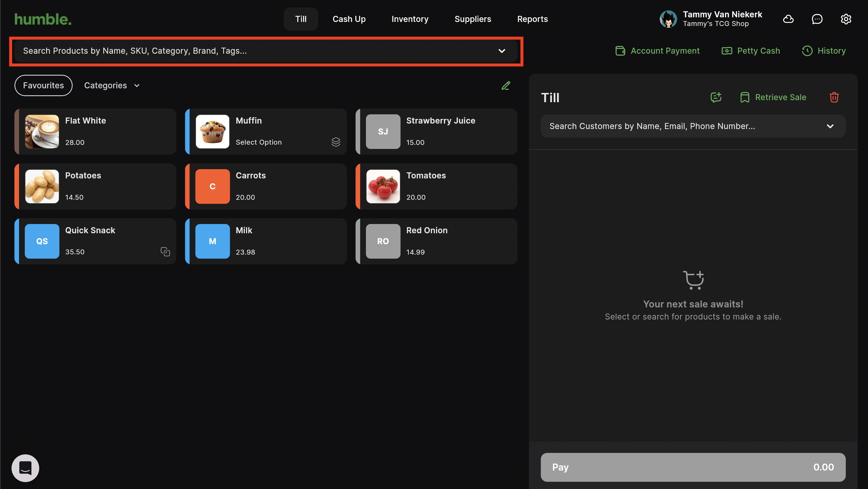Click the edit favourites pencil icon
868x489 pixels.
pyautogui.click(x=506, y=85)
